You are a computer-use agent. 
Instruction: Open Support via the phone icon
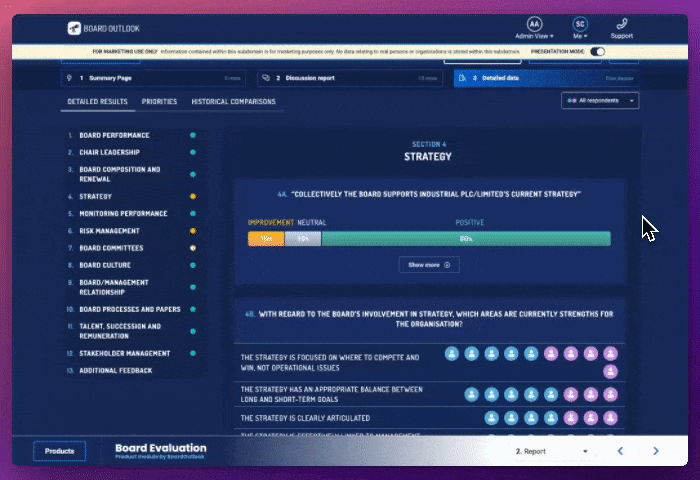[622, 24]
